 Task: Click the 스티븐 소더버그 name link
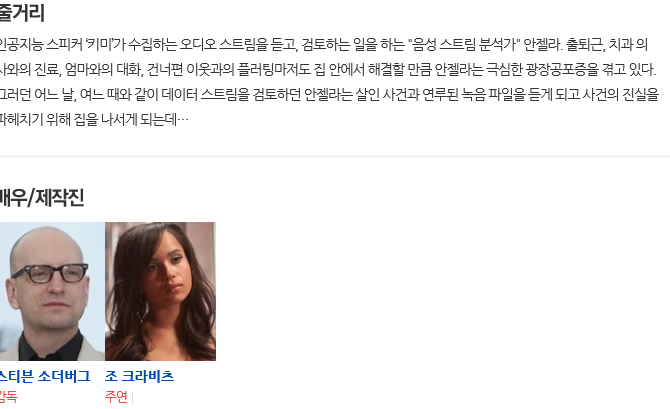[45, 377]
